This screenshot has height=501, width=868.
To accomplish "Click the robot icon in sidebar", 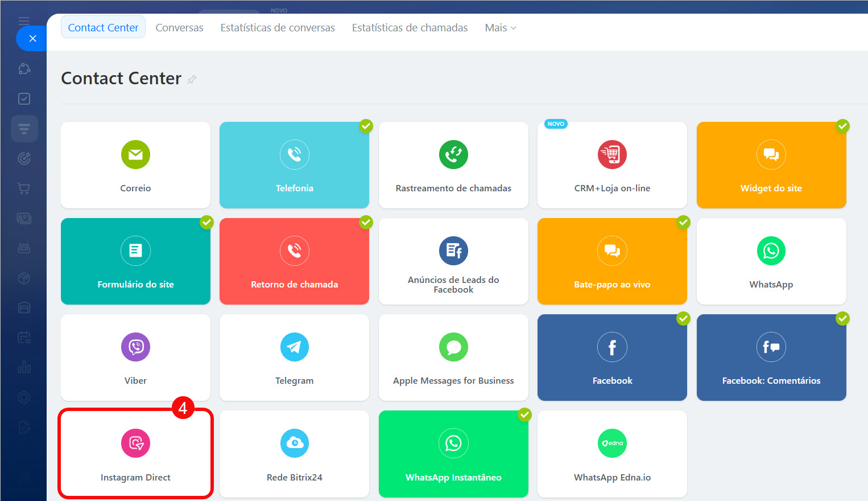I will tap(24, 248).
